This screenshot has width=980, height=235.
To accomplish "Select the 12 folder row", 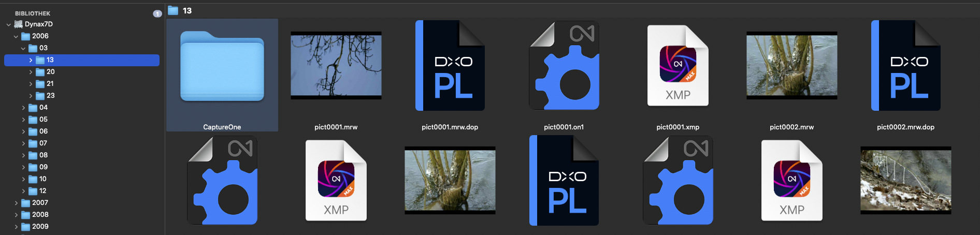I will point(82,191).
